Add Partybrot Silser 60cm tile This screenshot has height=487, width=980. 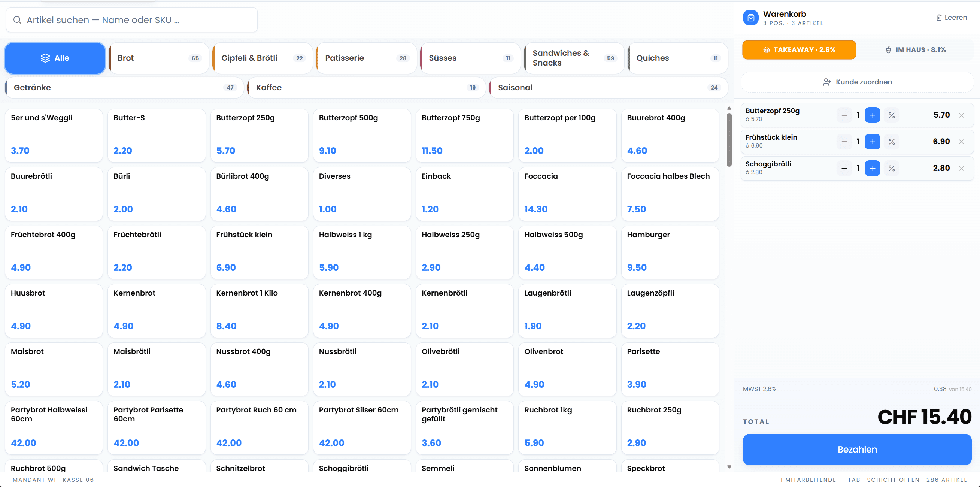pyautogui.click(x=362, y=428)
